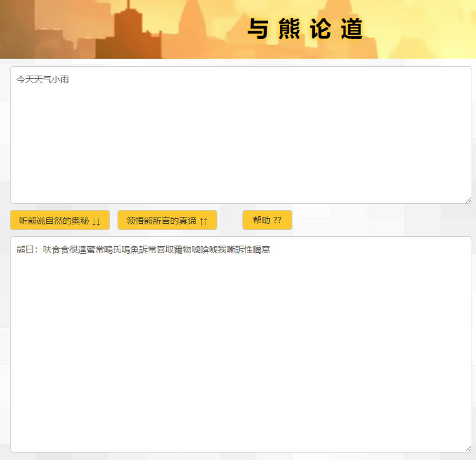Image resolution: width=476 pixels, height=460 pixels.
Task: Click the 熊曰 prefix in the output box
Action: 27,250
